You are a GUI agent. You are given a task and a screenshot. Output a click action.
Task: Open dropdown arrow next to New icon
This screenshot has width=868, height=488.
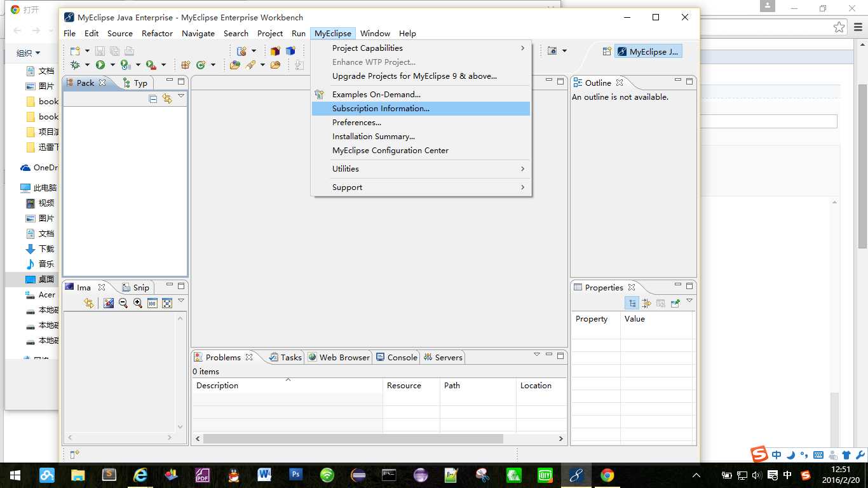(87, 51)
